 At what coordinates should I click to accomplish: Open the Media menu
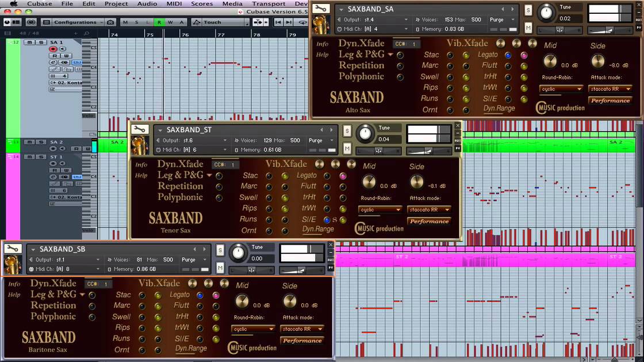(232, 3)
